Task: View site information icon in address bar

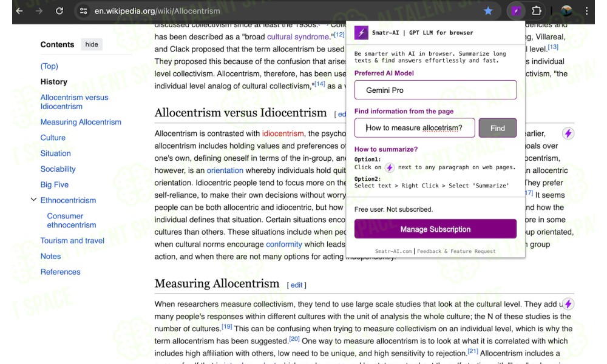Action: point(83,11)
